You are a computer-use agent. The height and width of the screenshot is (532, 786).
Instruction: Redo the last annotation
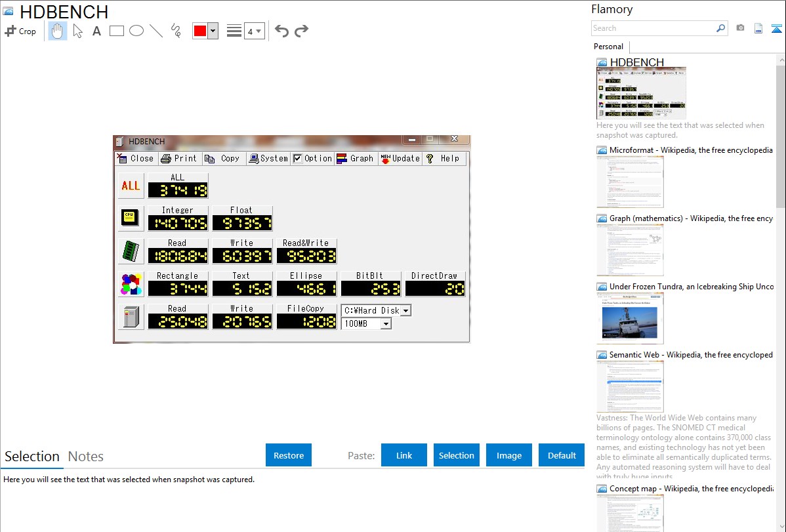click(x=301, y=31)
